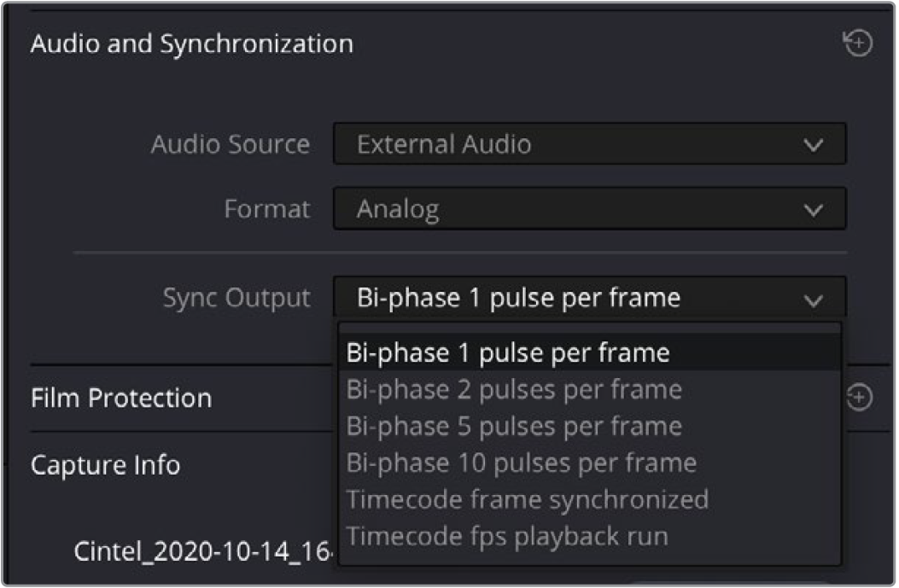Click the Format chevron arrow
The width and height of the screenshot is (899, 588).
point(814,210)
